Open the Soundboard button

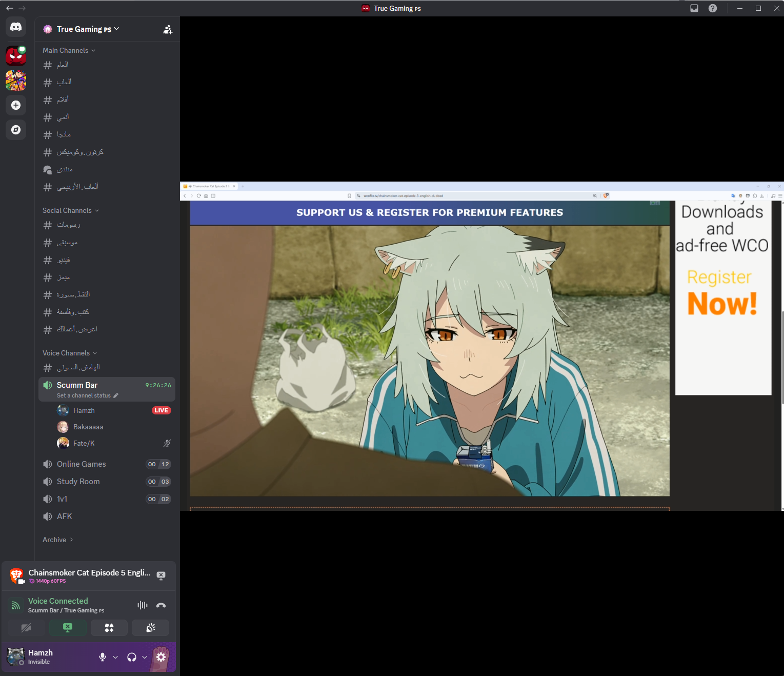point(151,628)
